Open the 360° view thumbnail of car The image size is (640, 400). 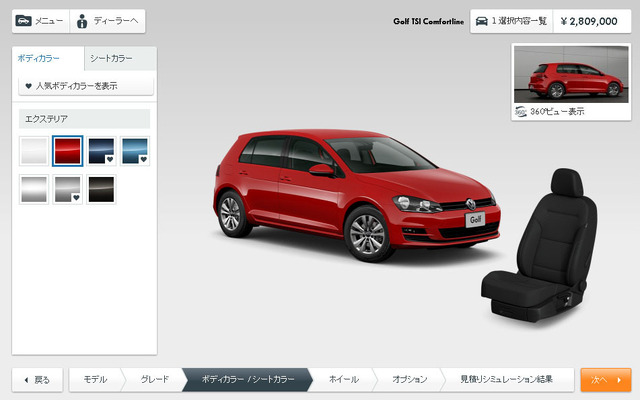click(571, 74)
